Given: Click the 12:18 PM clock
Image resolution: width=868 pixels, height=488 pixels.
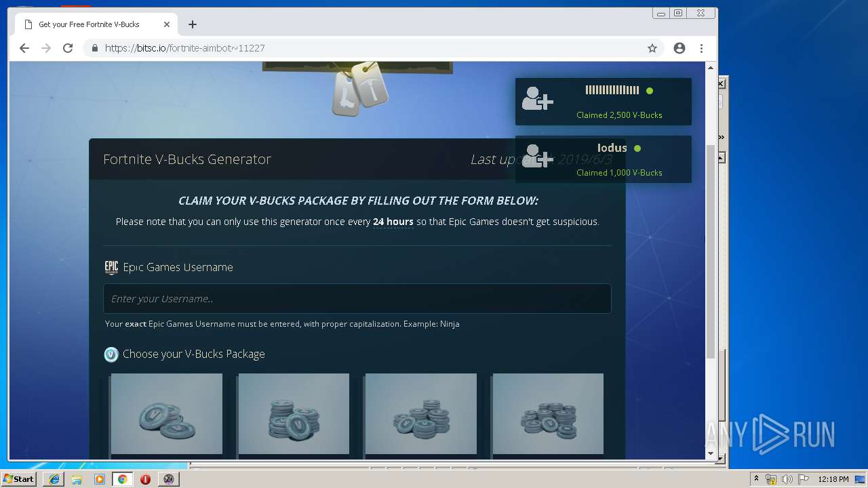Looking at the screenshot, I should 833,479.
